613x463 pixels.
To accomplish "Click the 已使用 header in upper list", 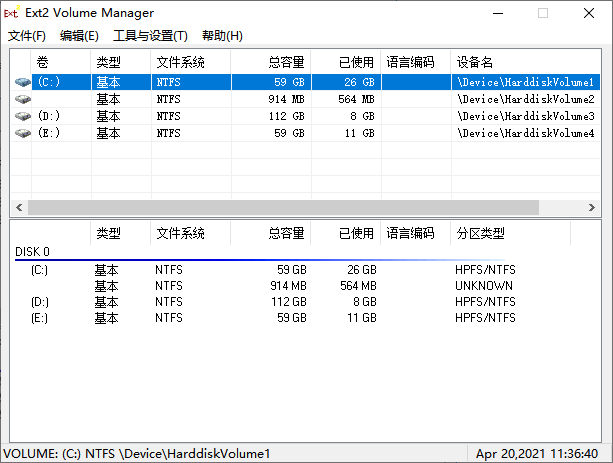I will pyautogui.click(x=356, y=62).
